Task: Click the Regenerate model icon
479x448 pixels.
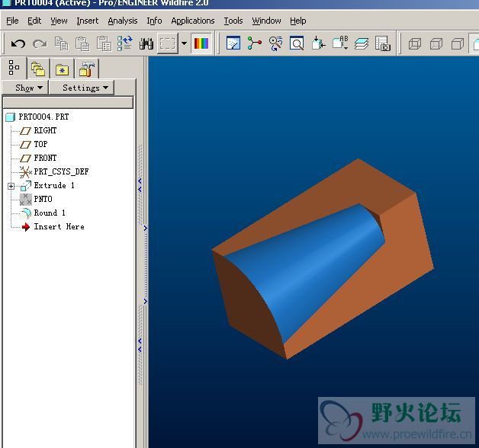Action: coord(125,43)
